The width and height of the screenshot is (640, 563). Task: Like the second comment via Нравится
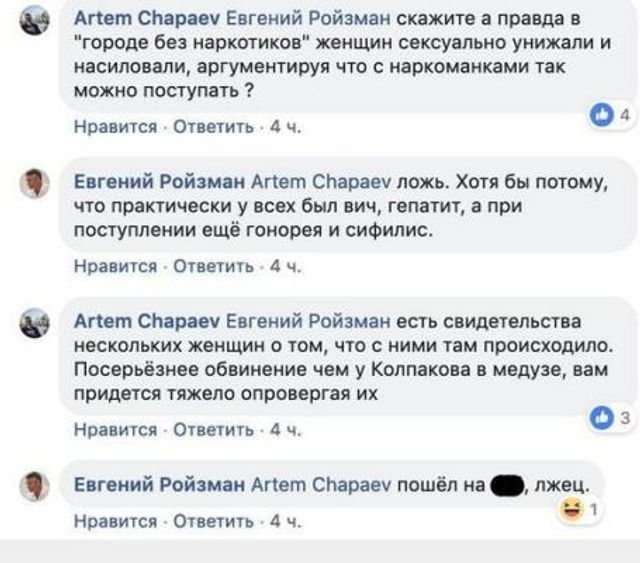(x=116, y=266)
